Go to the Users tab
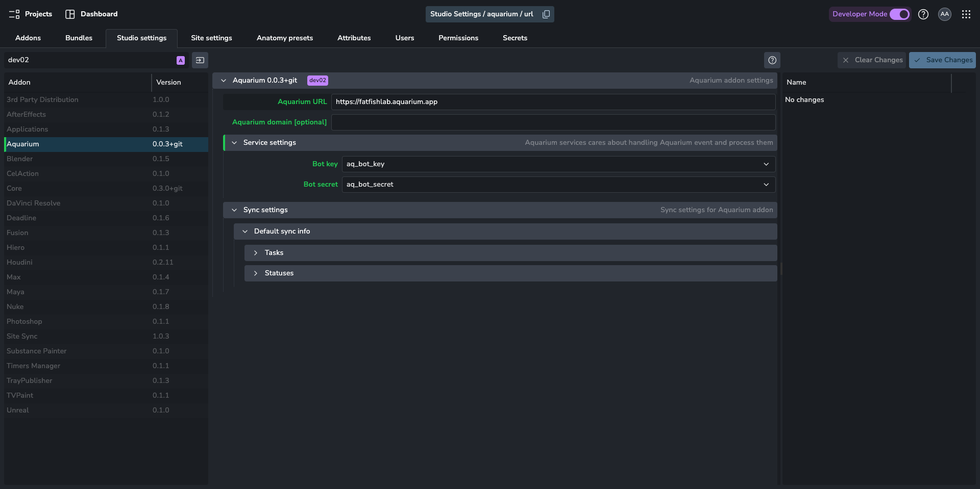The image size is (980, 489). [x=405, y=38]
